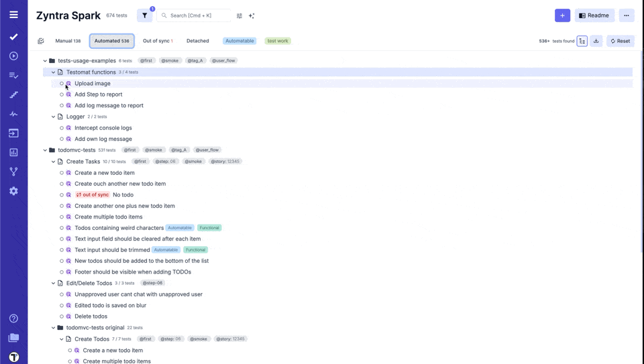This screenshot has height=364, width=644.
Task: Open the Branches fork icon in sidebar
Action: [x=13, y=172]
